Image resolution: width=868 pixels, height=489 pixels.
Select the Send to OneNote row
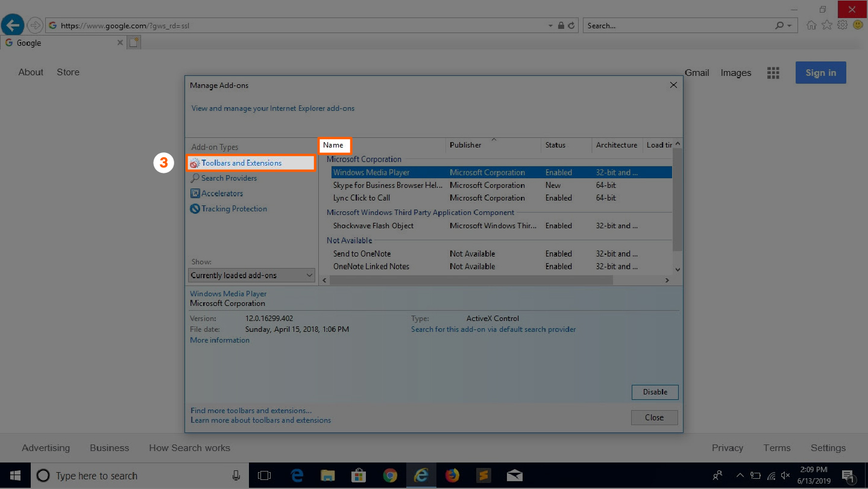502,254
